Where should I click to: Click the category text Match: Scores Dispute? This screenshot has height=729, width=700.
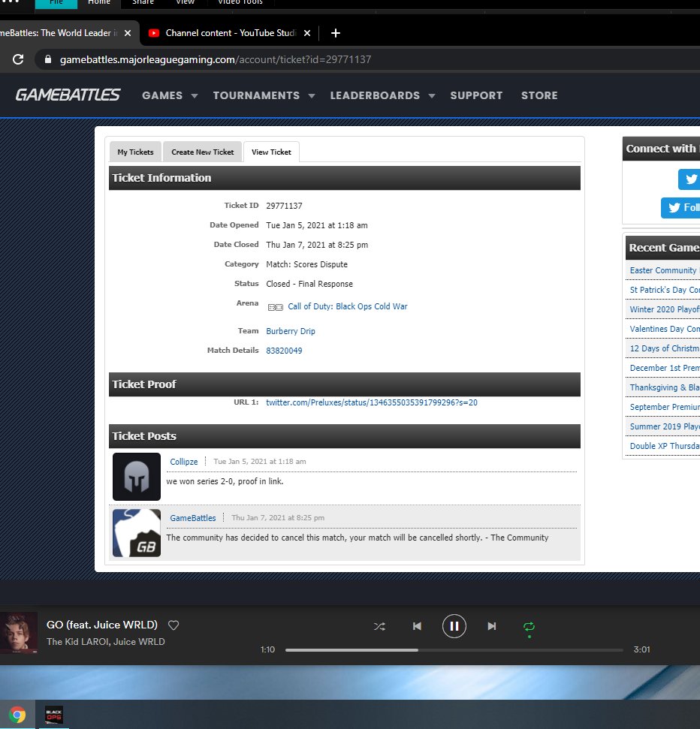(306, 264)
